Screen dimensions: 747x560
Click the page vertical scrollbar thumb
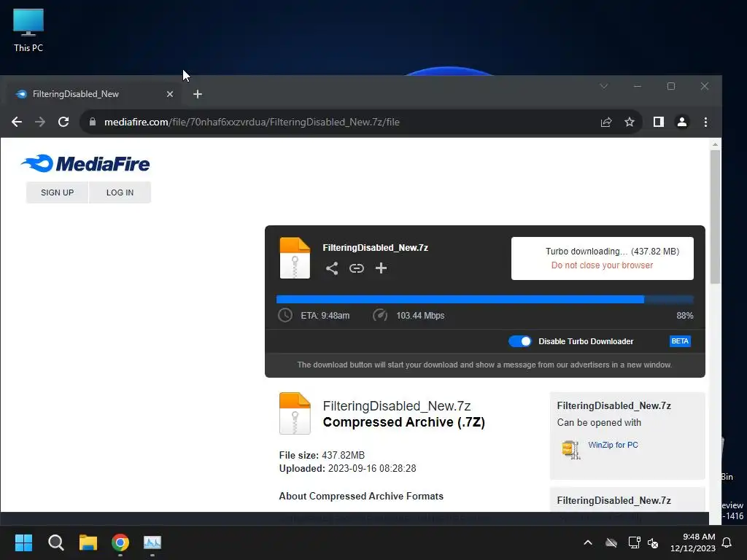pyautogui.click(x=715, y=217)
